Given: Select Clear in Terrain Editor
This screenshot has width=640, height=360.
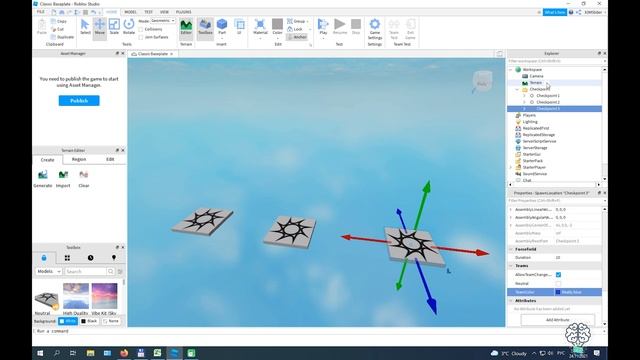Looking at the screenshot, I should tap(84, 179).
